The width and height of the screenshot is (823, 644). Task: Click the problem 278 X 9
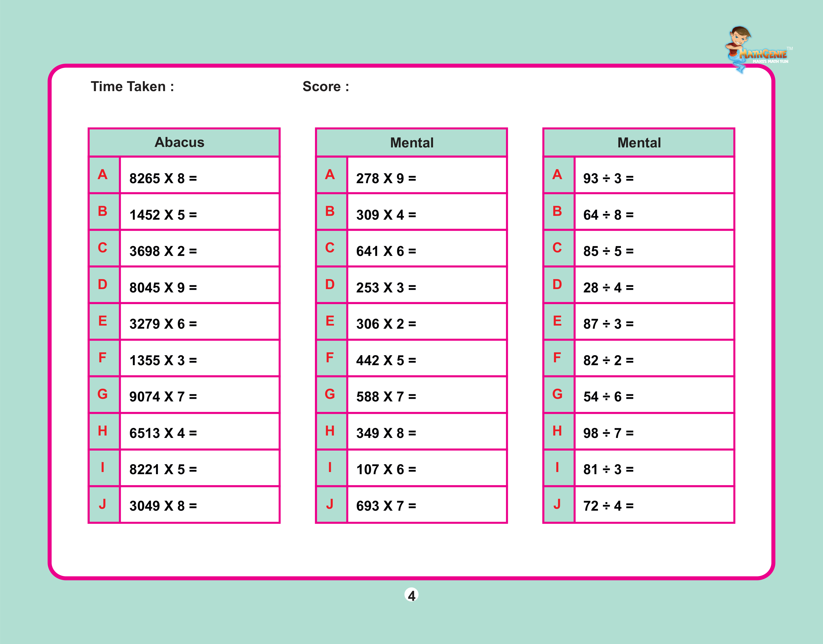(386, 178)
